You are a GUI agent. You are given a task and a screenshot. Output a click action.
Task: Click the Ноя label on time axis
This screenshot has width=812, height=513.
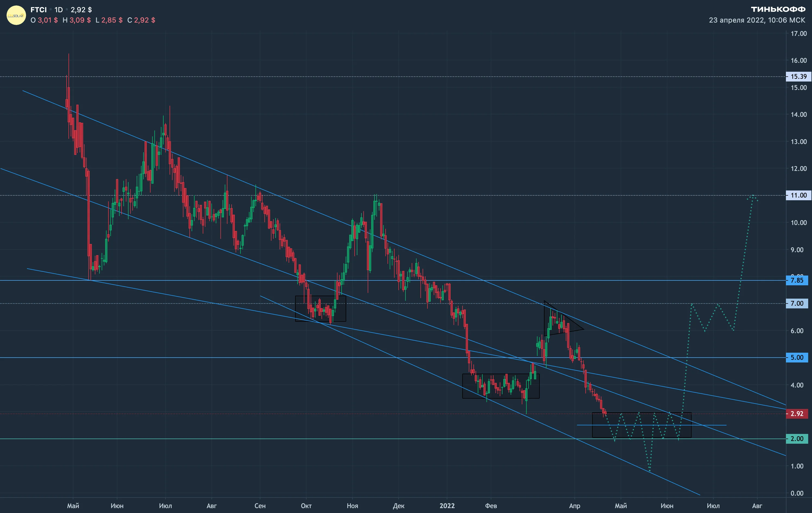352,506
